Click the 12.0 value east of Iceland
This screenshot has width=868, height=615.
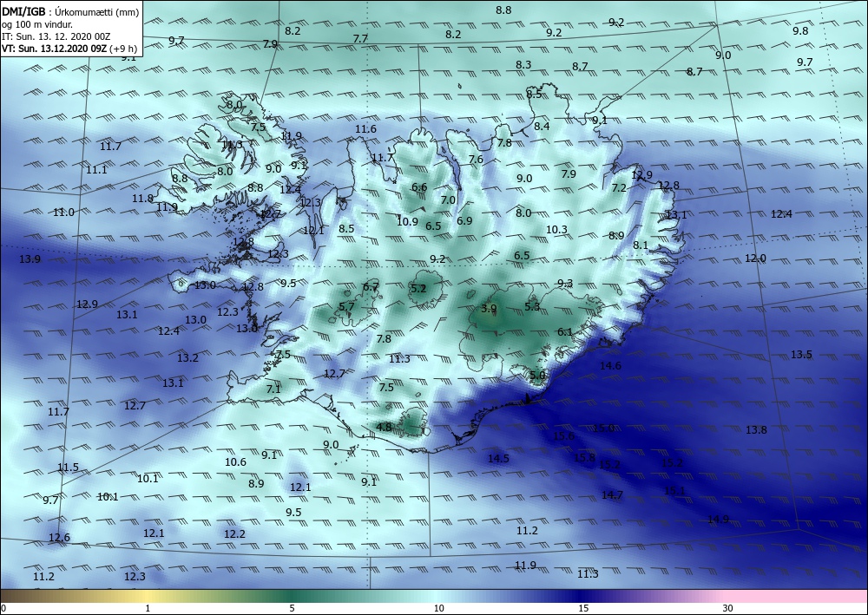point(755,258)
